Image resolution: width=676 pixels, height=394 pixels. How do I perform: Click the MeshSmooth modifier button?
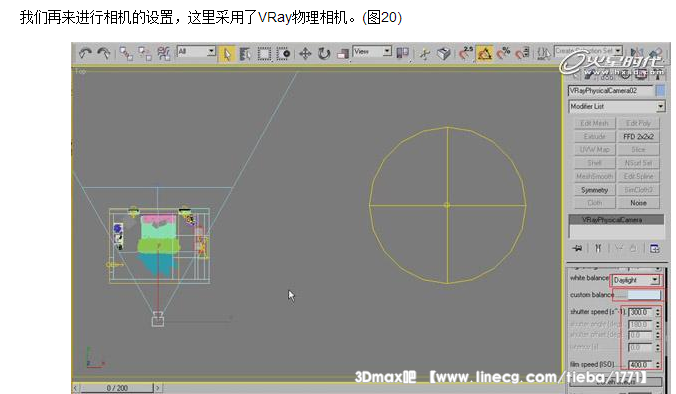click(x=594, y=176)
